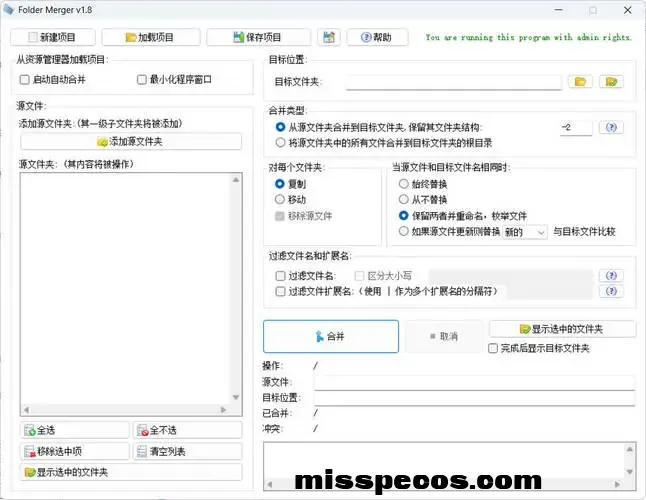646x500 pixels.
Task: Click the 新建项目 (New Project) button
Action: click(53, 37)
